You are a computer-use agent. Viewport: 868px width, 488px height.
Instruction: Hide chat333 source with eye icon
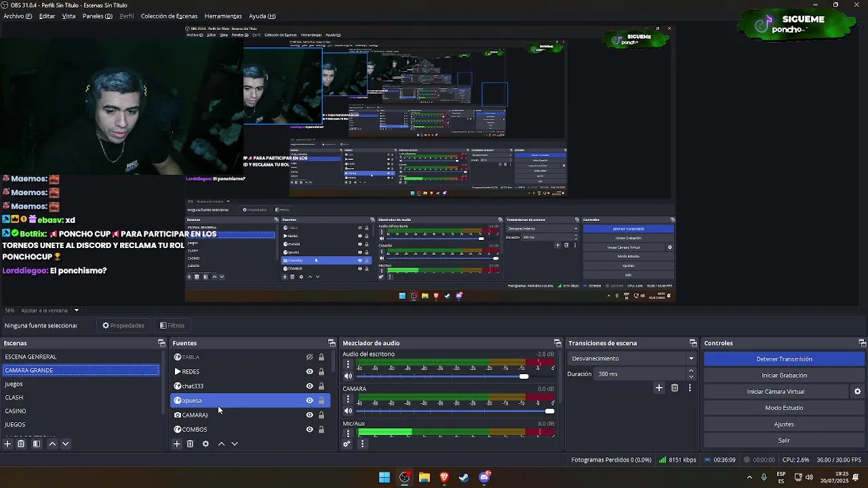pos(310,386)
